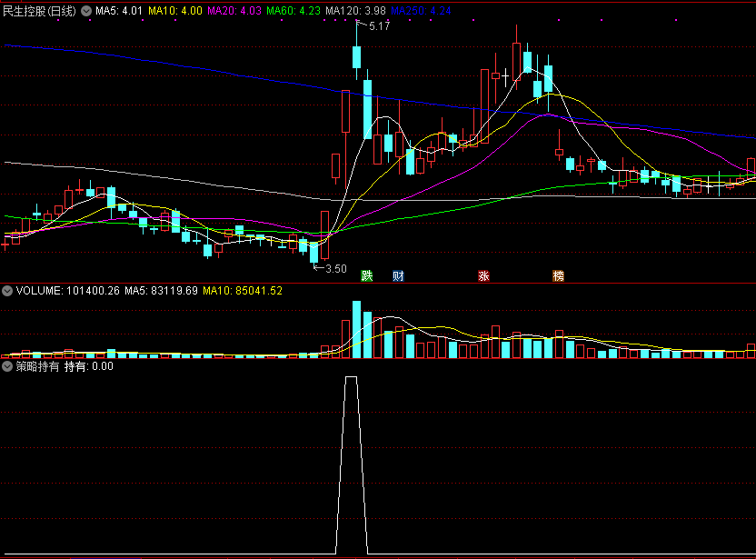
Task: Select the 民生控股(日线) chart title
Action: 40,11
